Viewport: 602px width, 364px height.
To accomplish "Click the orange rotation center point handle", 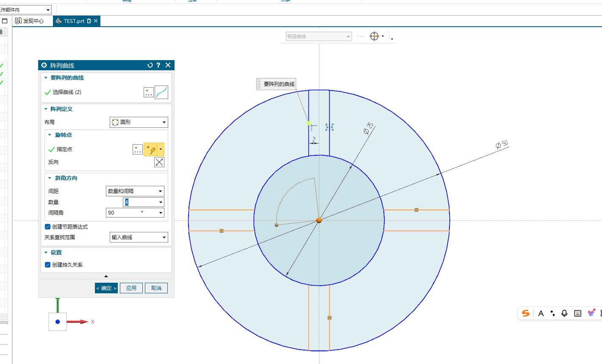I will pyautogui.click(x=319, y=220).
